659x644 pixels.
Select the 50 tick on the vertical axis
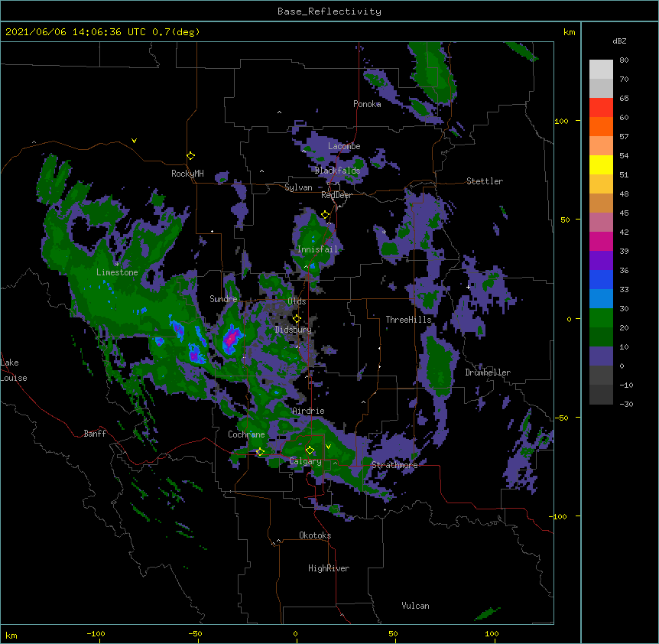[565, 220]
